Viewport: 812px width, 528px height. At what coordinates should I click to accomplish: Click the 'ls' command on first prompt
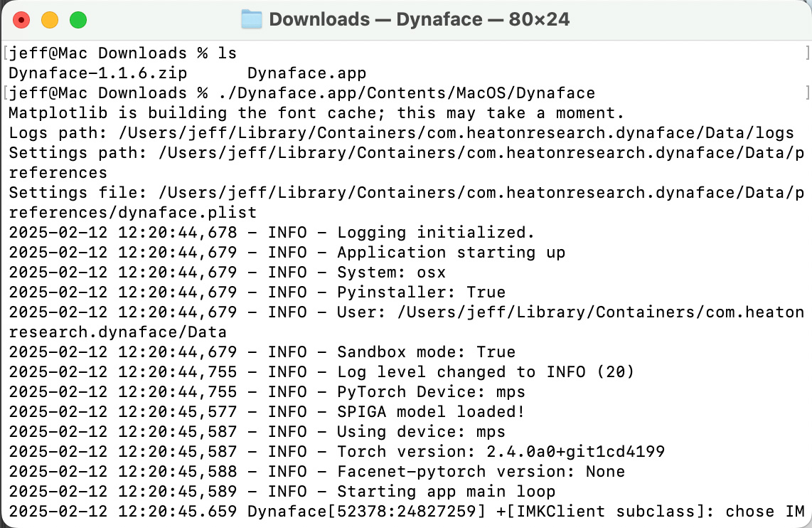click(228, 53)
